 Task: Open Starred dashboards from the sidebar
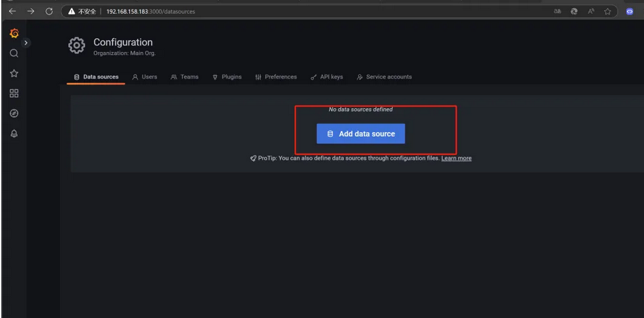click(14, 73)
